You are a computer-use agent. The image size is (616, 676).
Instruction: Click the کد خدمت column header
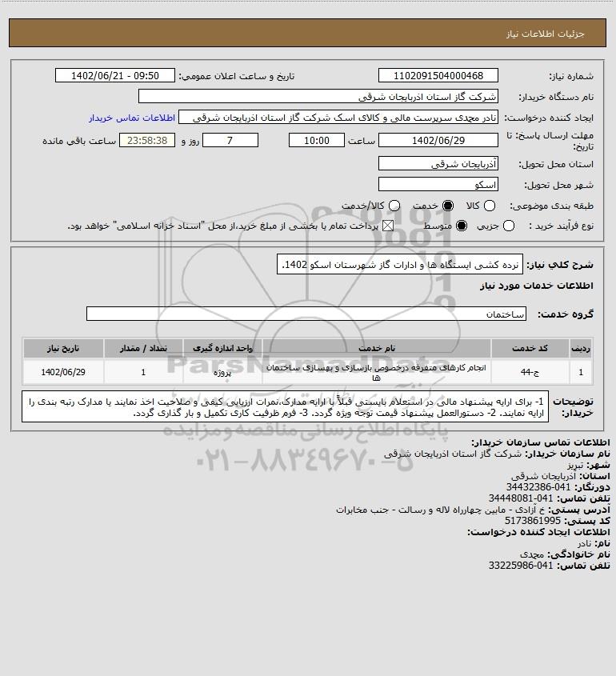530,348
